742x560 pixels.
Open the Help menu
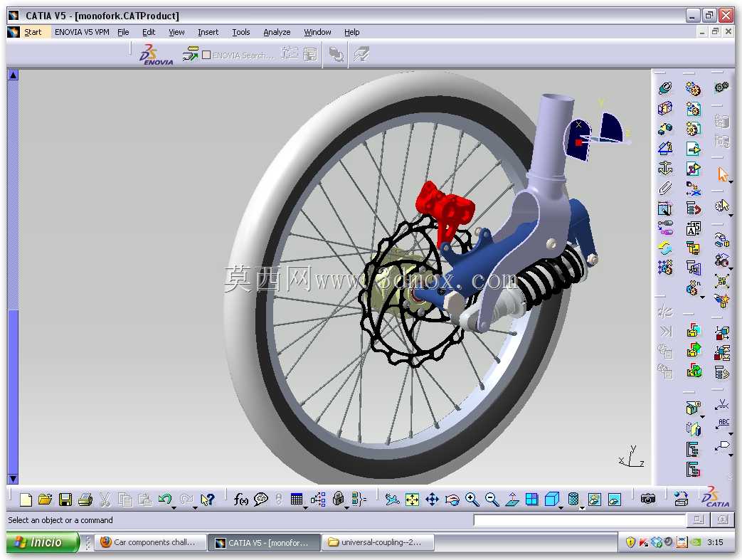tap(351, 32)
